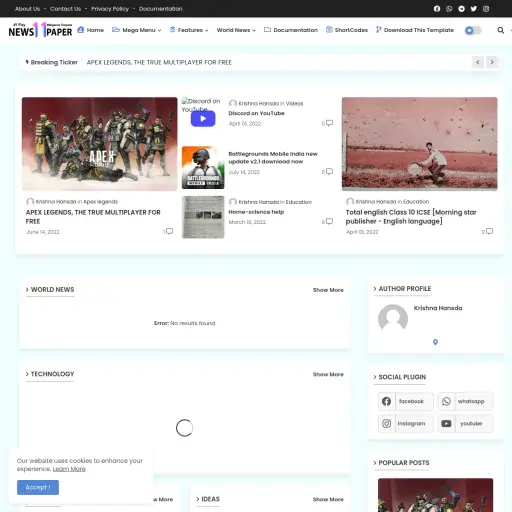This screenshot has width=512, height=512.
Task: Open instagram social plugin button
Action: coord(406,423)
